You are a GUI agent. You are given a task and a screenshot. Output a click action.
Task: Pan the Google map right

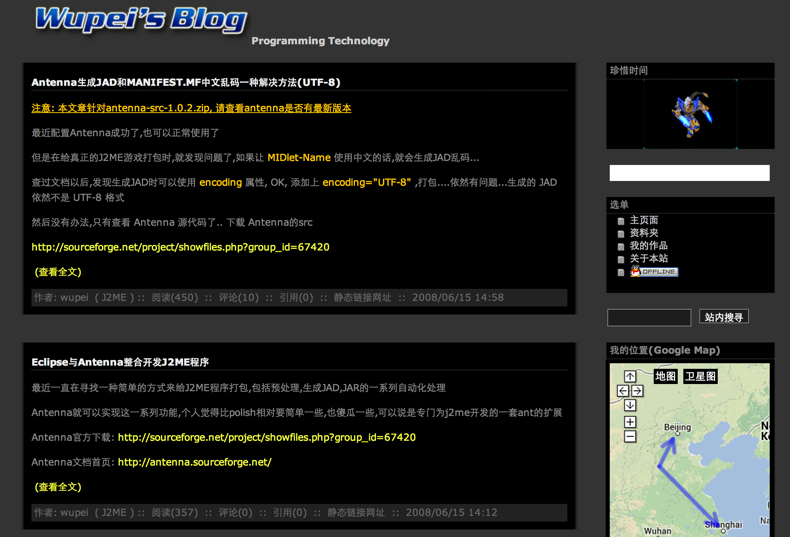pyautogui.click(x=637, y=391)
